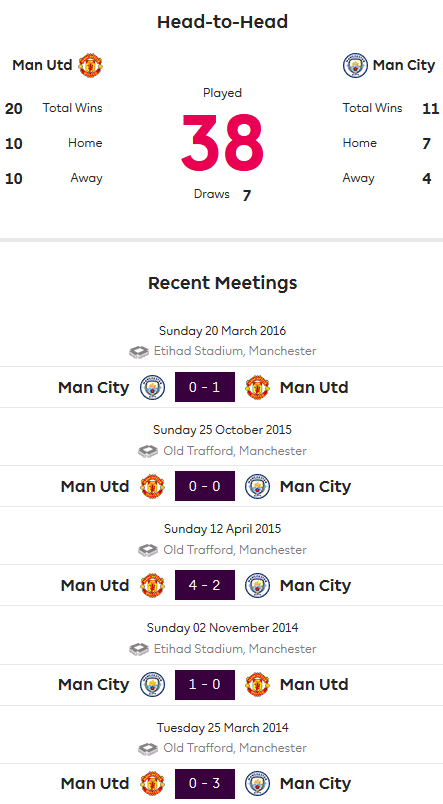Click Etihad Stadium venue for November 2014 match
This screenshot has height=804, width=443.
click(235, 649)
